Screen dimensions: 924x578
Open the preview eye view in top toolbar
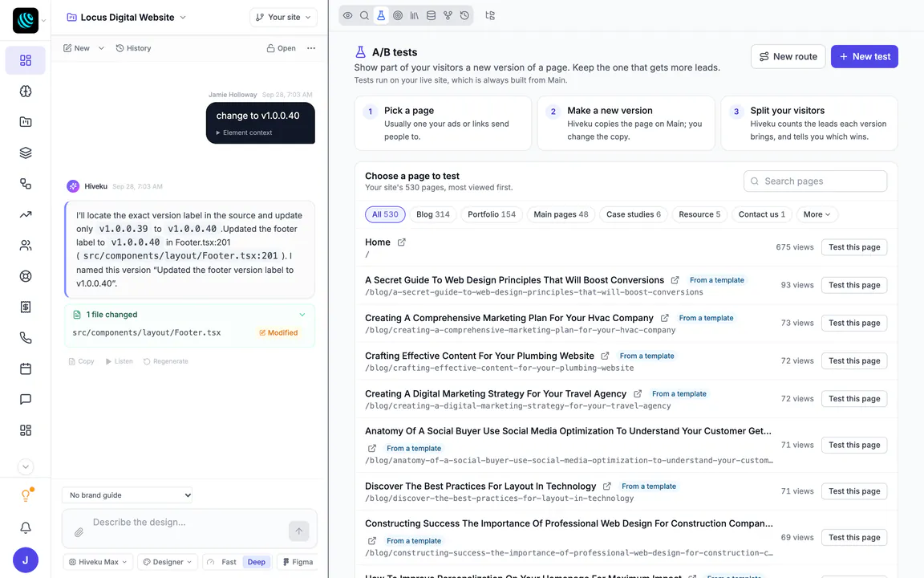pos(347,16)
